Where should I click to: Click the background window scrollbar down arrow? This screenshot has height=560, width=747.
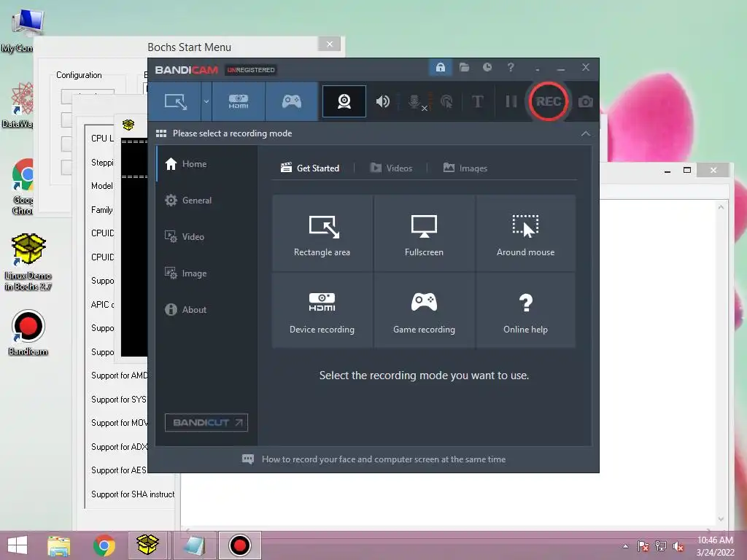721,519
